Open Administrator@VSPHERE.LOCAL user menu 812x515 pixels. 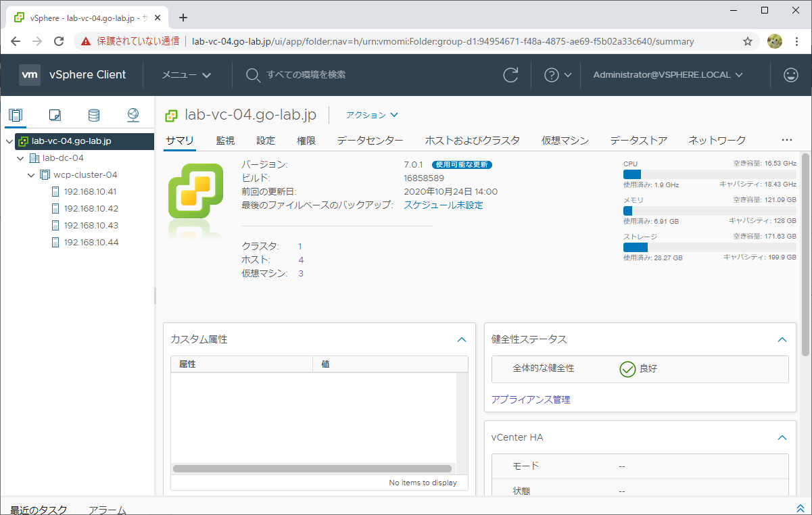pos(668,75)
